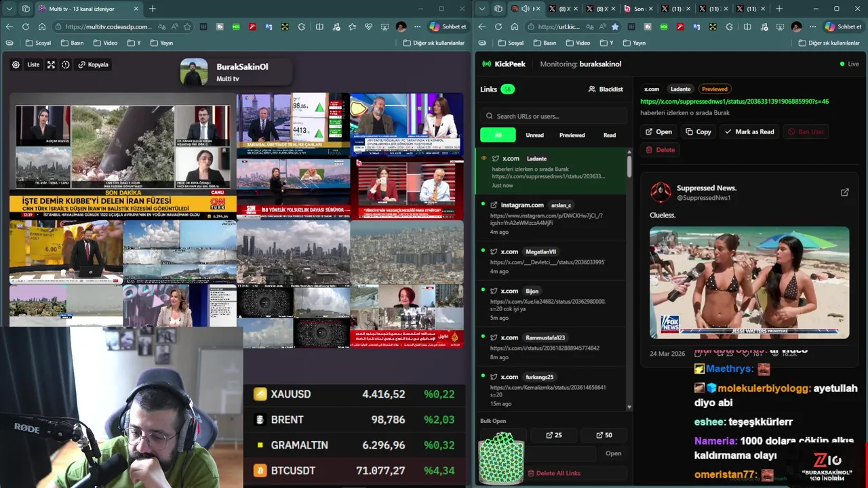Select instagram.com link from arslan_c
Viewport: 868px width, 488px height.
(551, 218)
